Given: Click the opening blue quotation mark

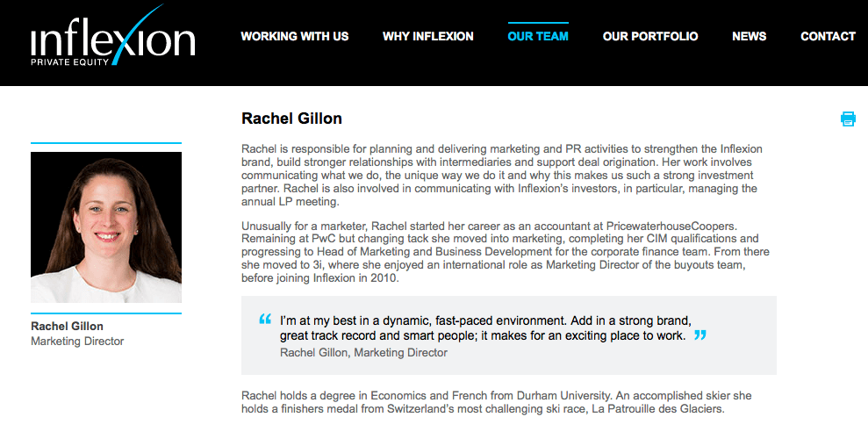Looking at the screenshot, I should 265,319.
